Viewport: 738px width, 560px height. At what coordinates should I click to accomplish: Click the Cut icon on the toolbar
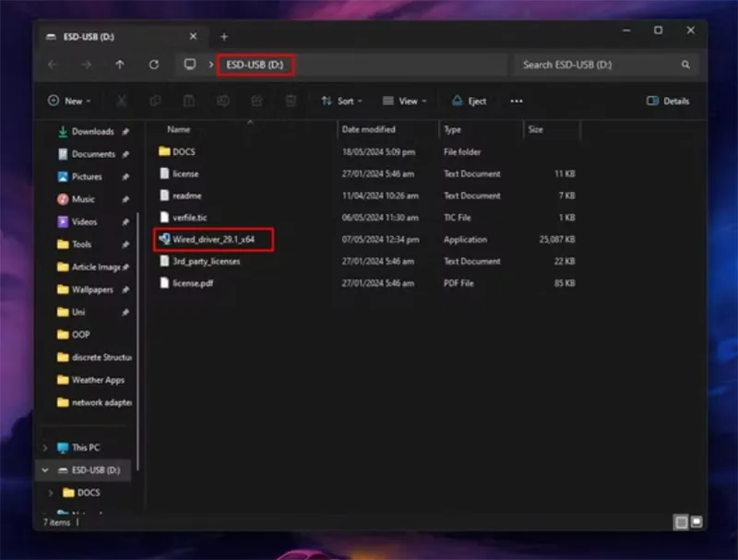click(122, 101)
